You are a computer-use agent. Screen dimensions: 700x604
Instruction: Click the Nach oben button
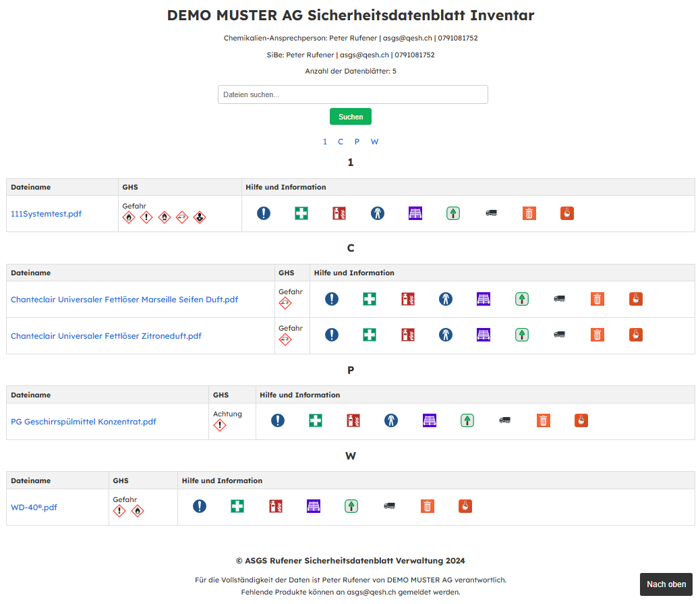coord(666,584)
